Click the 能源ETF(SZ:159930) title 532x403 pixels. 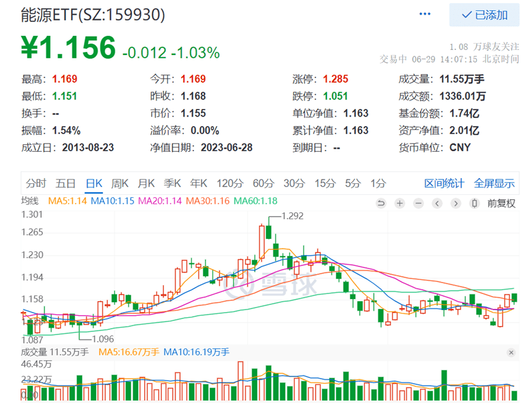(93, 15)
